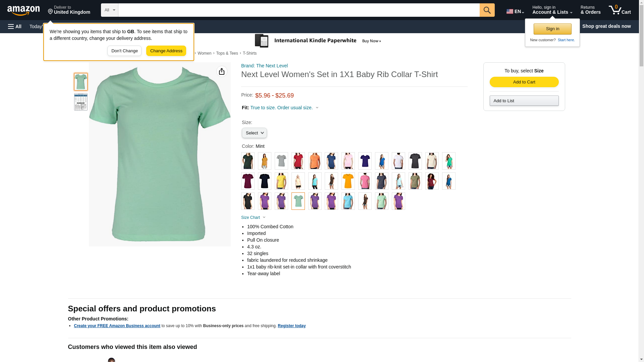This screenshot has width=644, height=362.
Task: Click the Change Address button
Action: pos(166,51)
